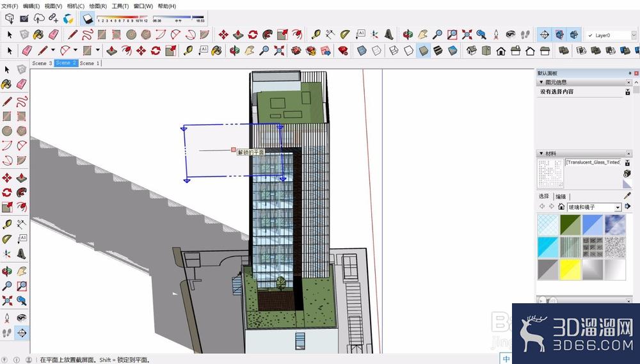Enable Wireframe face style

(394, 51)
